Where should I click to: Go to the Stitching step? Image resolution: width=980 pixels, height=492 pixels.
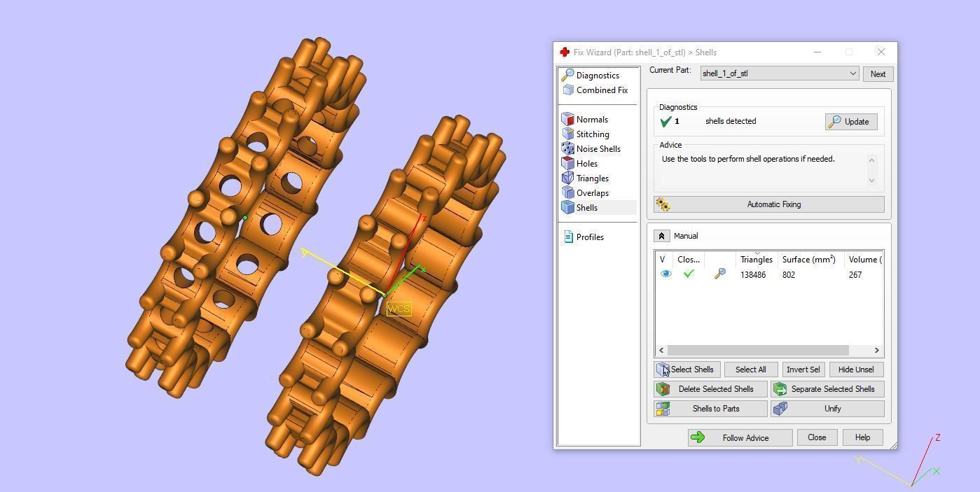[593, 134]
